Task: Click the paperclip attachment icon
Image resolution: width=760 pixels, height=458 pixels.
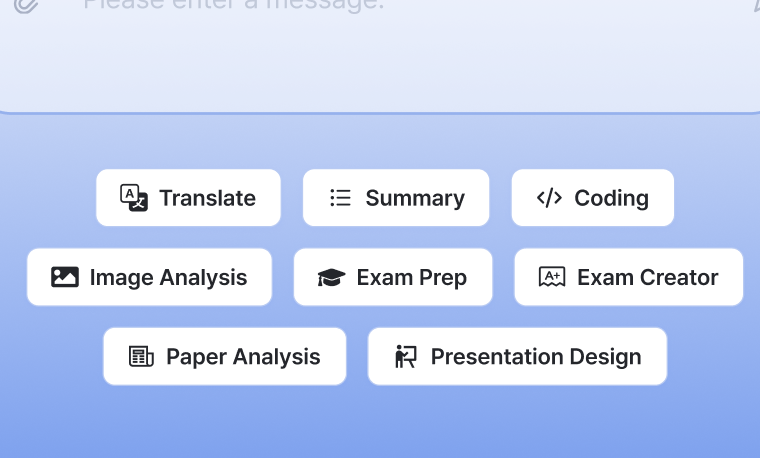Action: tap(26, 5)
